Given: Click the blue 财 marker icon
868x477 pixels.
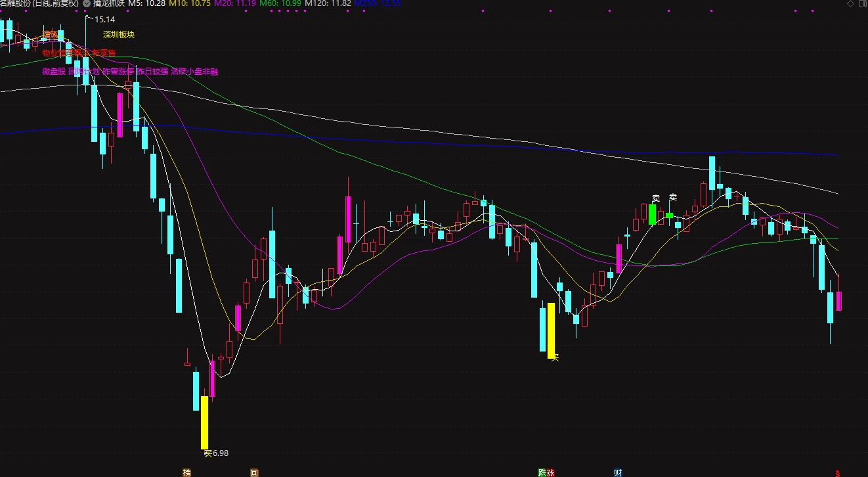Looking at the screenshot, I should coord(618,472).
